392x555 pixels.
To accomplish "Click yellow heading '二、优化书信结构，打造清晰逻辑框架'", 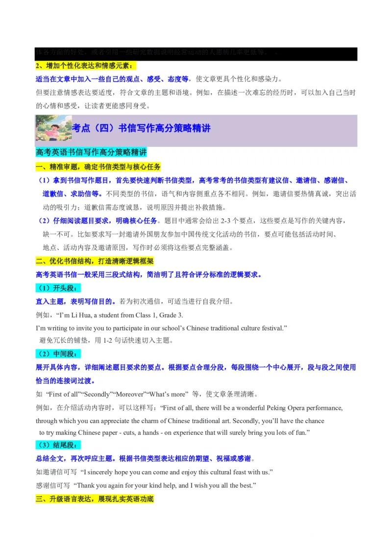I will (95, 261).
